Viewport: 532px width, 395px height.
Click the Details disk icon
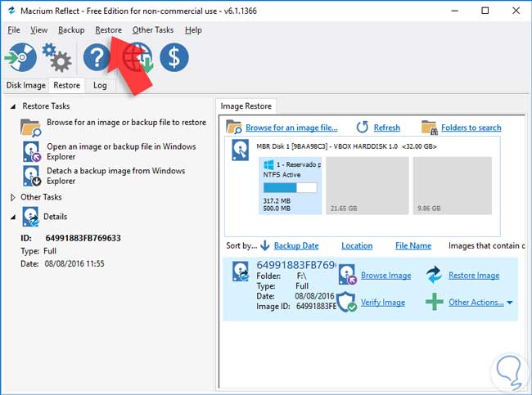coord(30,217)
